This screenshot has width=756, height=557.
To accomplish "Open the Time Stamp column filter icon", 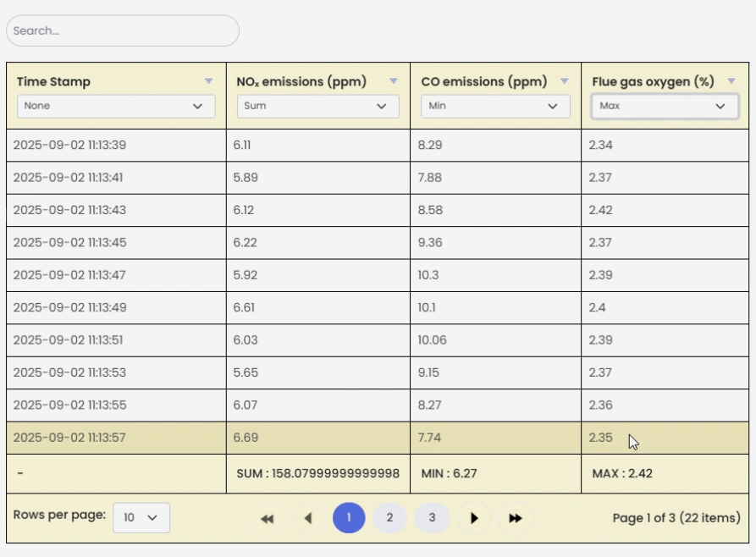I will 209,81.
